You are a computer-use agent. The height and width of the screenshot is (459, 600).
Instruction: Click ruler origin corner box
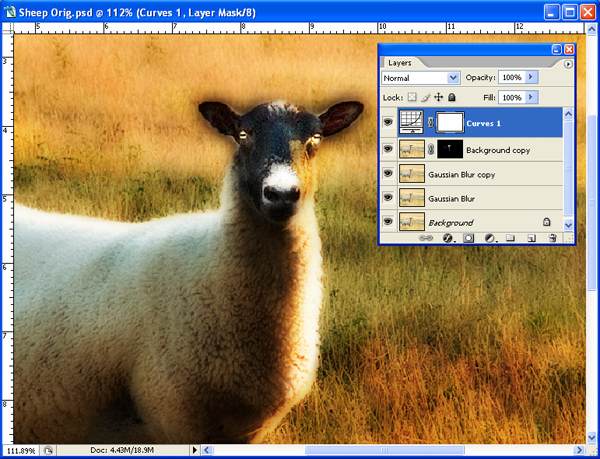[8, 28]
